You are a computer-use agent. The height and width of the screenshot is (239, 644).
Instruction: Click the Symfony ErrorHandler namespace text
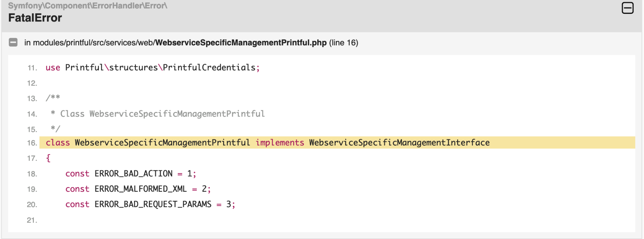(x=87, y=6)
